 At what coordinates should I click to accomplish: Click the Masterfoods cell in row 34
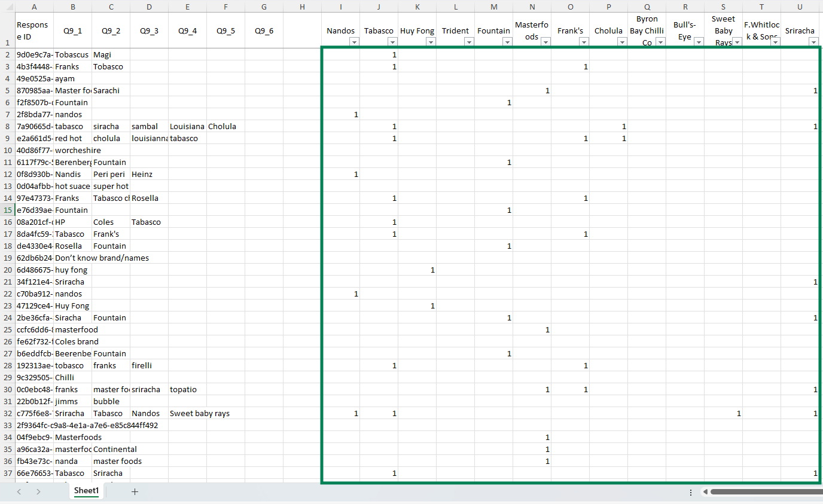tap(72, 437)
